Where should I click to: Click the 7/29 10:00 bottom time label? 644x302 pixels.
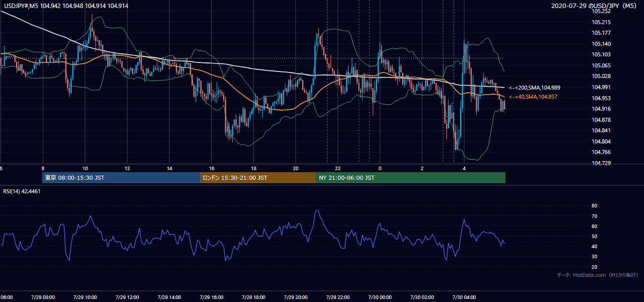tap(85, 297)
